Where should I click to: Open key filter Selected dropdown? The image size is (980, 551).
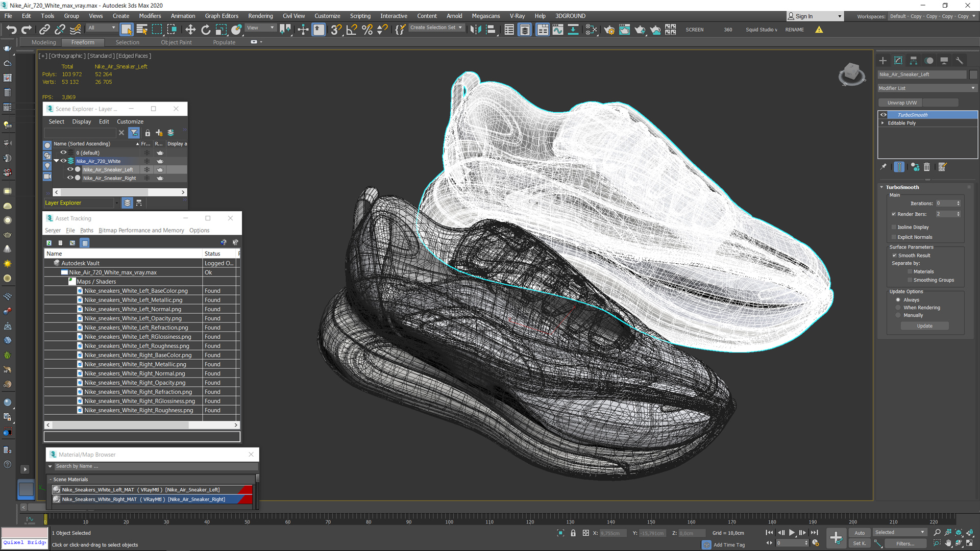coord(899,533)
